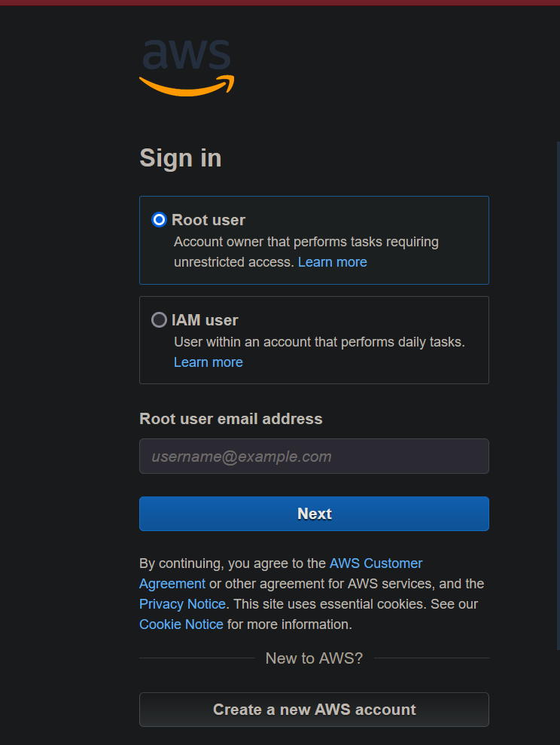
Task: Click Create a new AWS account
Action: pyautogui.click(x=314, y=710)
